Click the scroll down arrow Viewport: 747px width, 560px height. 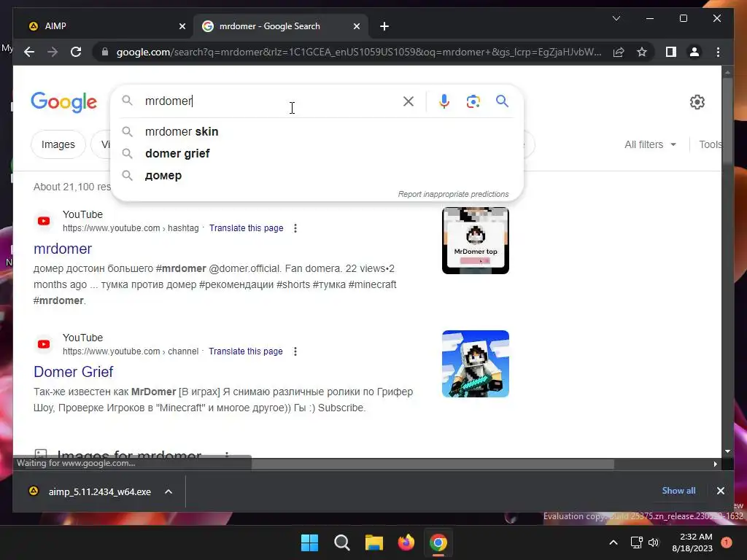[727, 451]
